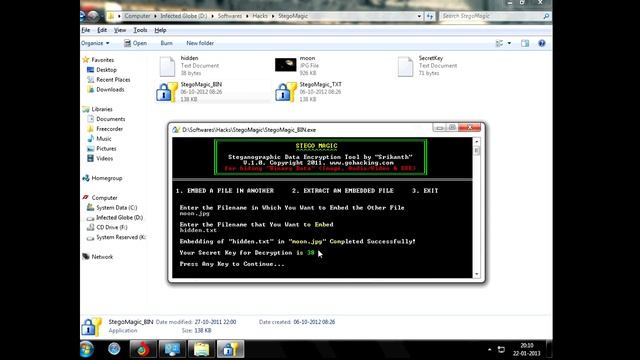Click the console window scrollbar thumb
Viewport: 640px width, 360px height.
[476, 151]
